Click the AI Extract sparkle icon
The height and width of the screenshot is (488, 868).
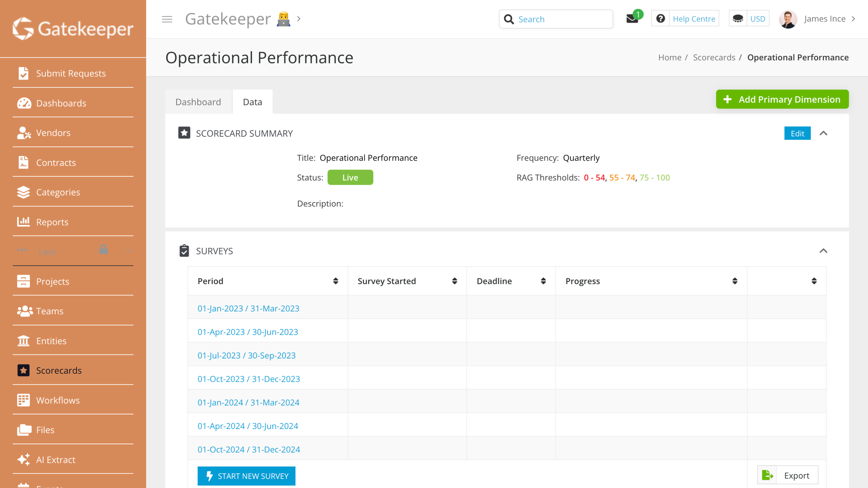(23, 460)
